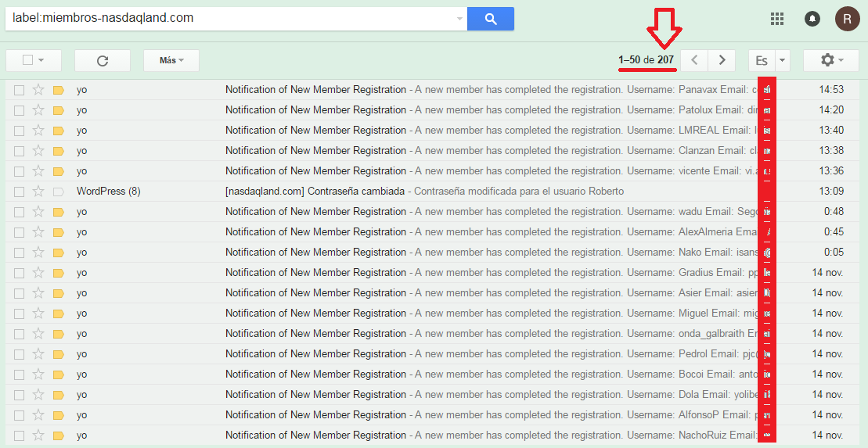Open the Más menu
Image resolution: width=868 pixels, height=448 pixels.
pyautogui.click(x=171, y=60)
